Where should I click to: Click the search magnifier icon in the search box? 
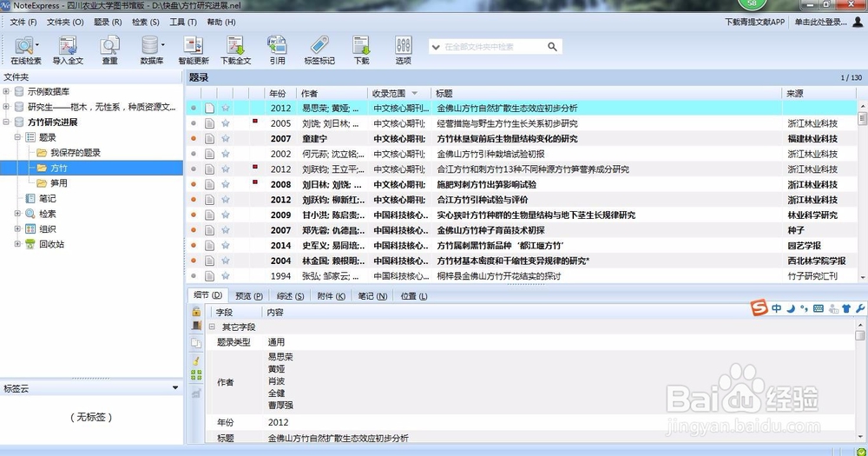coord(552,47)
